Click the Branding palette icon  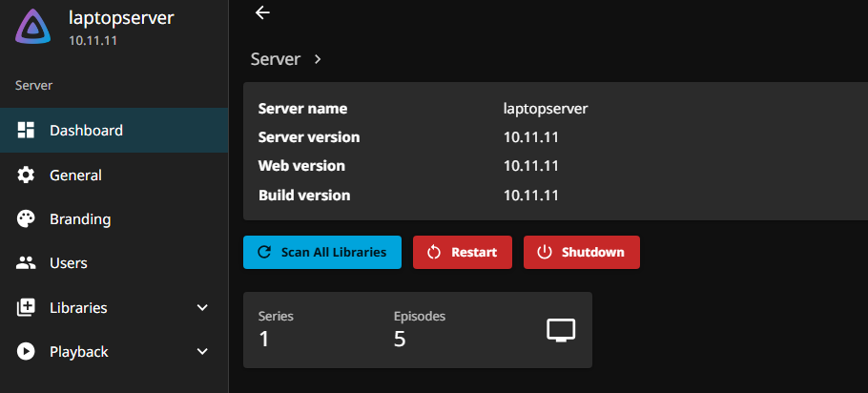(26, 219)
